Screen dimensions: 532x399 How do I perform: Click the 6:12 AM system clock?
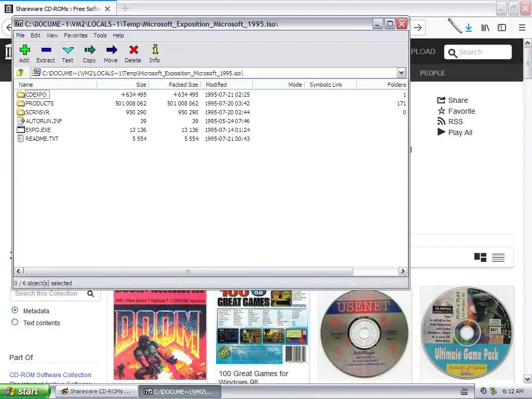pos(513,391)
